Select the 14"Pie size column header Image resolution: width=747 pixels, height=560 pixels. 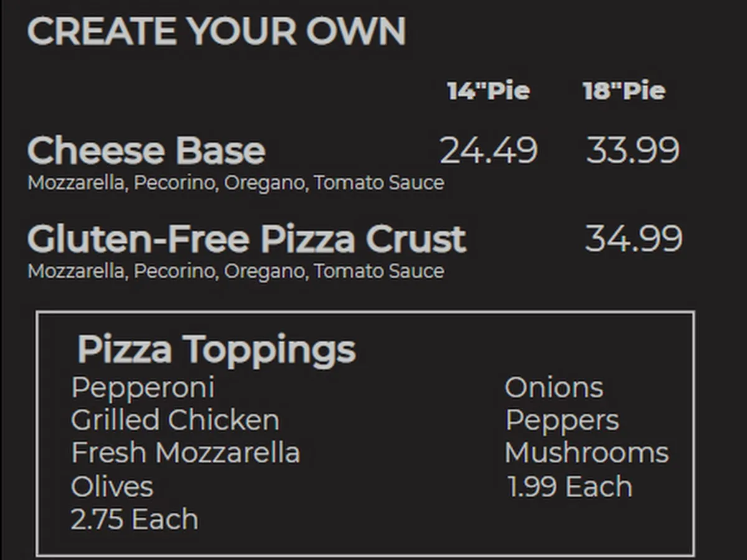click(x=488, y=91)
